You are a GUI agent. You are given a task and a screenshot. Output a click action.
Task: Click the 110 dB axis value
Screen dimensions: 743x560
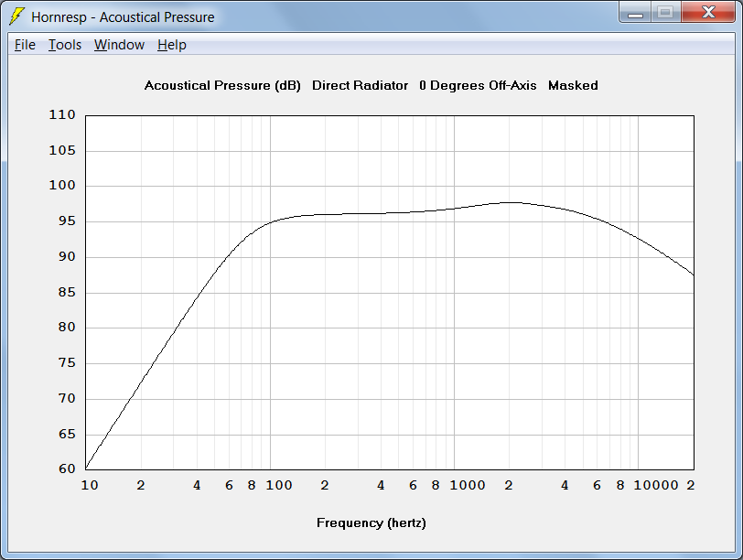pos(62,114)
